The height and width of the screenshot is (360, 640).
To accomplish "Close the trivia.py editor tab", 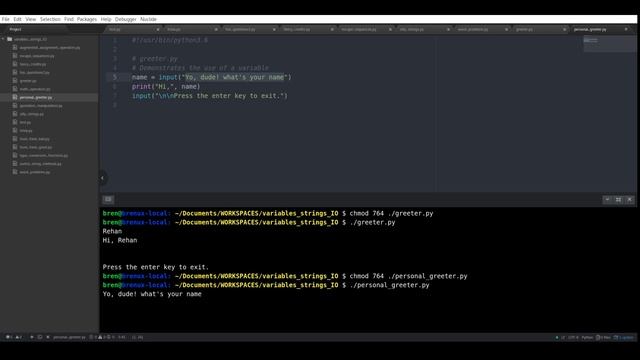I will point(216,29).
